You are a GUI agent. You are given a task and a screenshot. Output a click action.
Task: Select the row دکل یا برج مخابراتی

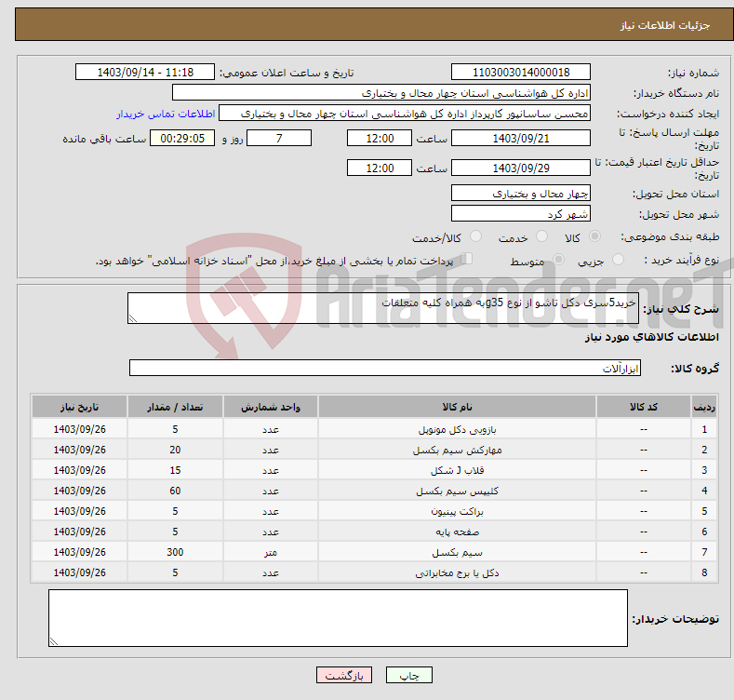pos(375,572)
